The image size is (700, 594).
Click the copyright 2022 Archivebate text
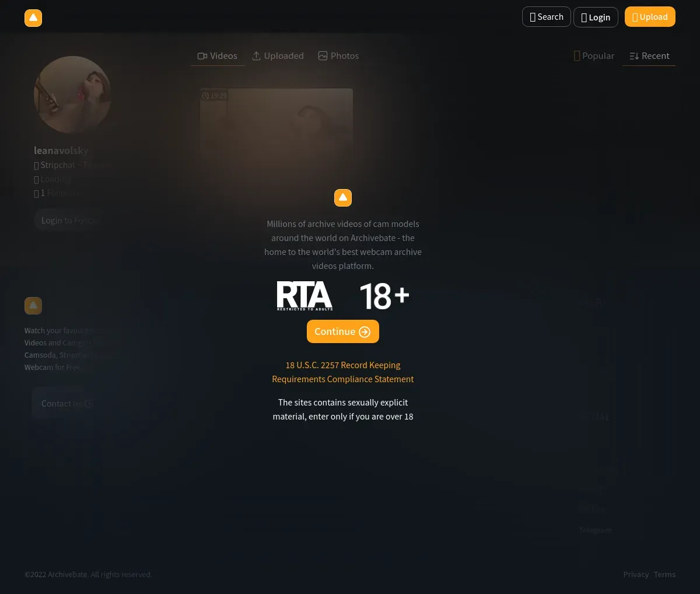pyautogui.click(x=88, y=574)
